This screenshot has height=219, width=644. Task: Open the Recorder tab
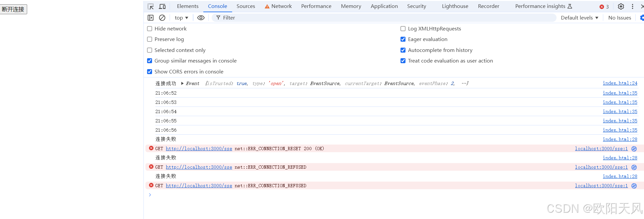coord(489,6)
